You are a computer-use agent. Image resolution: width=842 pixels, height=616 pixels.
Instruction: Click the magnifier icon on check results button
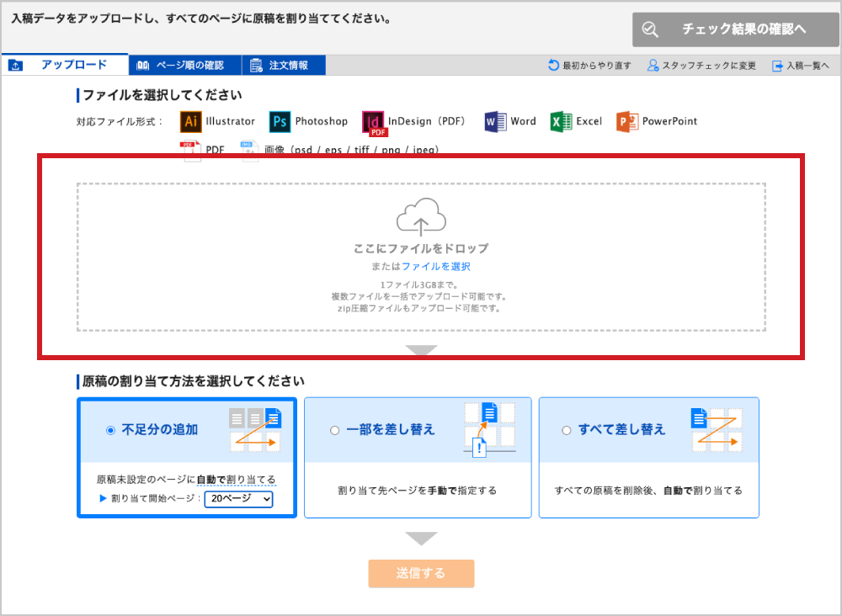[650, 29]
